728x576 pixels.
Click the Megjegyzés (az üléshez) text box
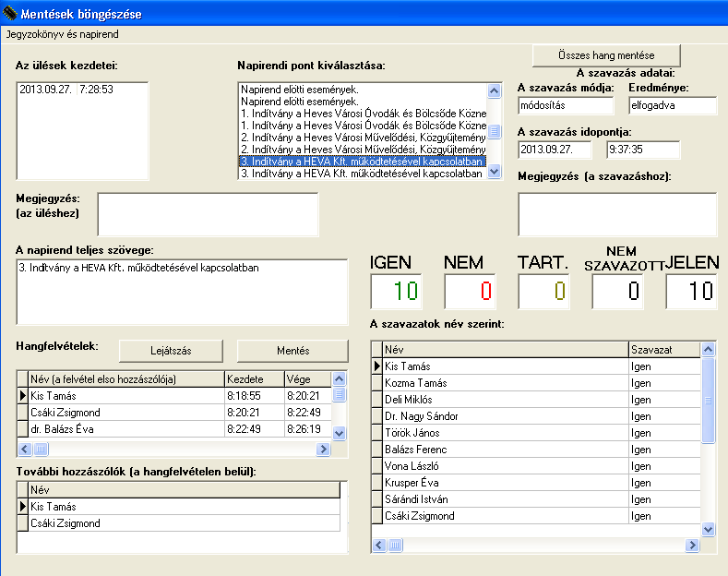pos(208,214)
